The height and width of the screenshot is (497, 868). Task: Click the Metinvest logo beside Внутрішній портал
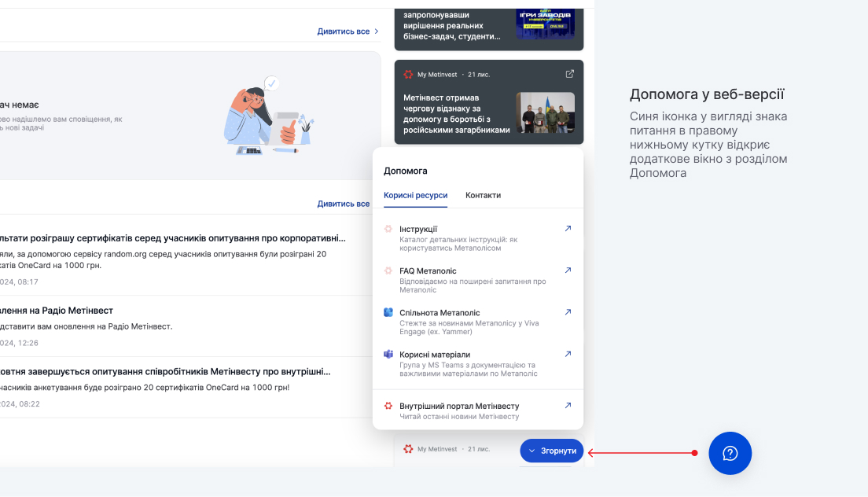[x=388, y=406]
